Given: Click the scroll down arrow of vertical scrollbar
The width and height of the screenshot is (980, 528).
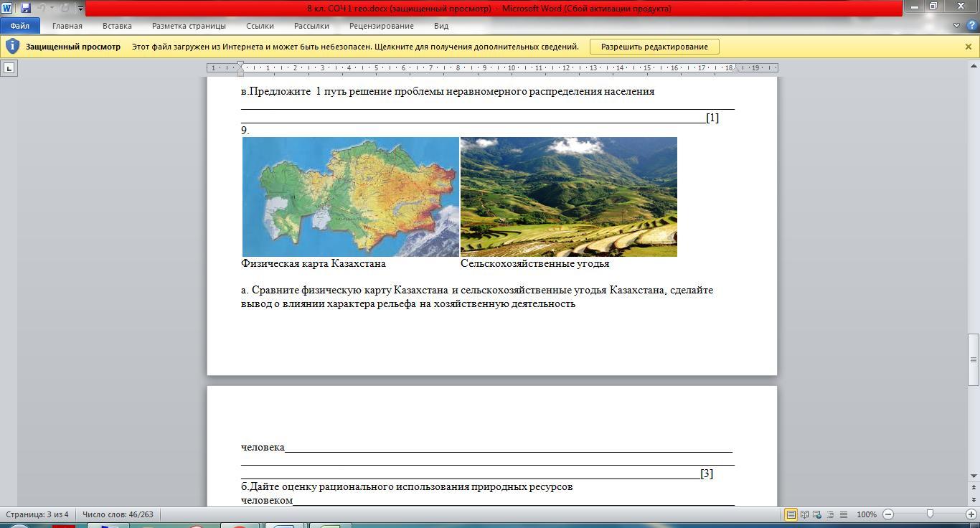Looking at the screenshot, I should click(x=974, y=476).
